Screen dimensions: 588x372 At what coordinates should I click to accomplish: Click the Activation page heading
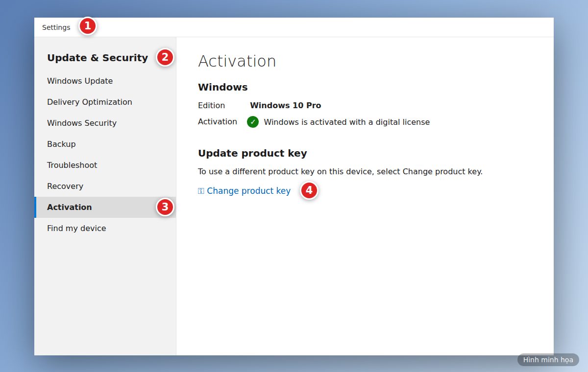(x=237, y=61)
